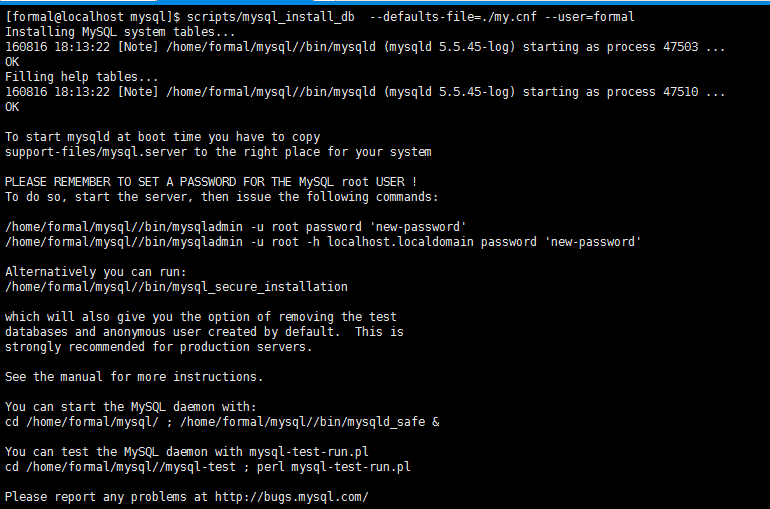Click the 'Alternatively you can run:' line

[96, 272]
